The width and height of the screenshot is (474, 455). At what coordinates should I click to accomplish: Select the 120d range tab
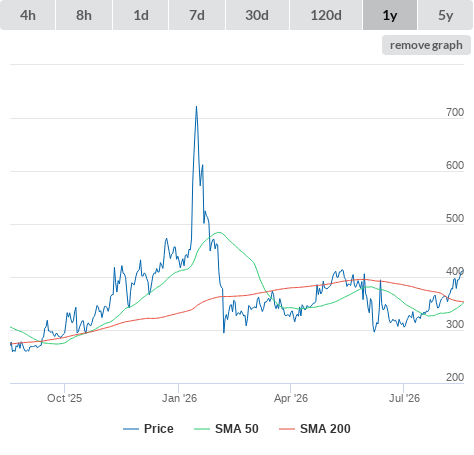(326, 15)
